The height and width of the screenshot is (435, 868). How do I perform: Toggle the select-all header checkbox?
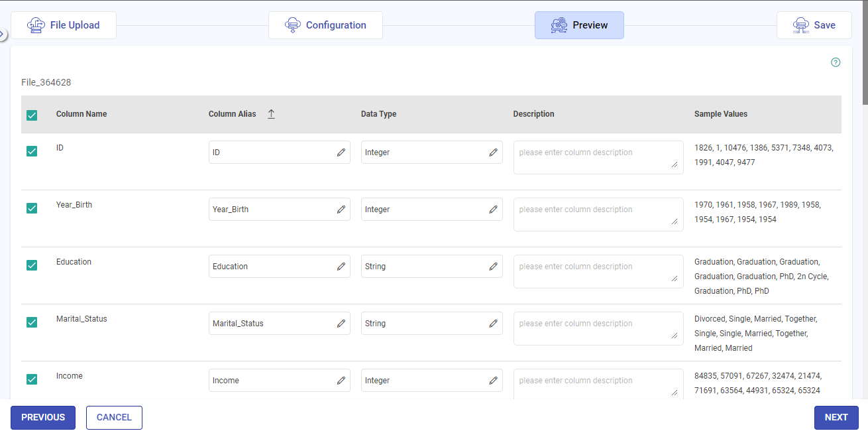[x=32, y=115]
